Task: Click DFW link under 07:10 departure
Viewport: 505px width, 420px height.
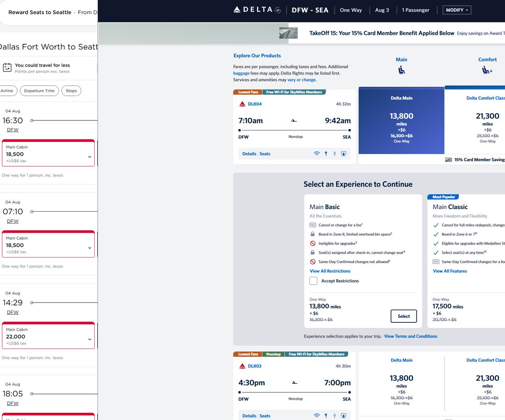Action: [x=13, y=221]
